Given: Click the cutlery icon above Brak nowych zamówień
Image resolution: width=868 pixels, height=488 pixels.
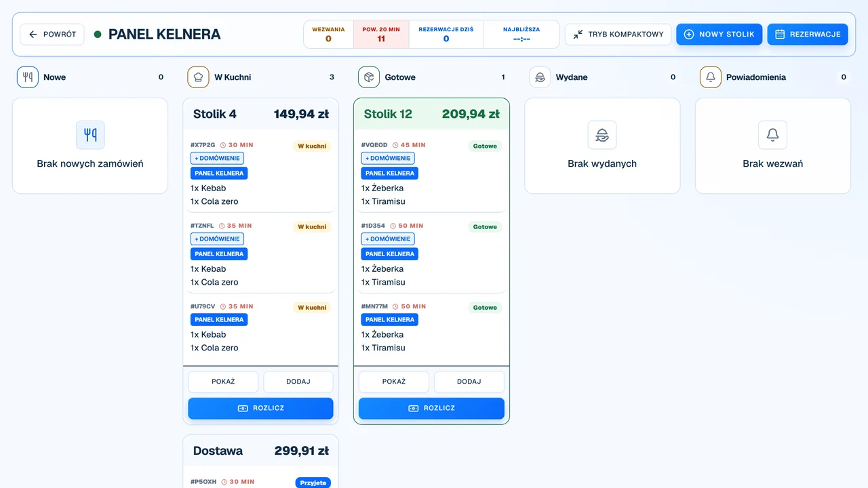Looking at the screenshot, I should [x=90, y=135].
